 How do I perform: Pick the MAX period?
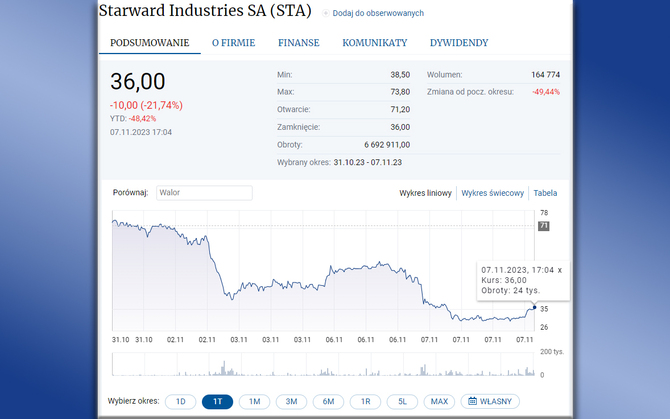(x=439, y=401)
